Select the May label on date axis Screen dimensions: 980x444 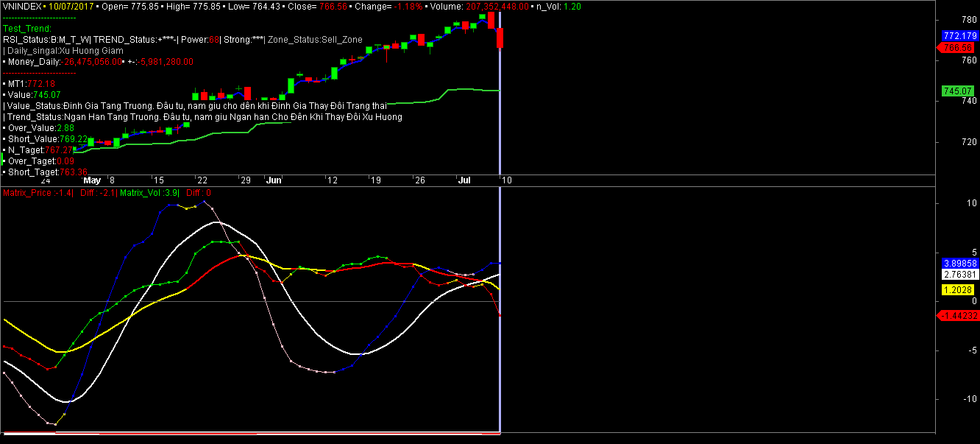(92, 180)
